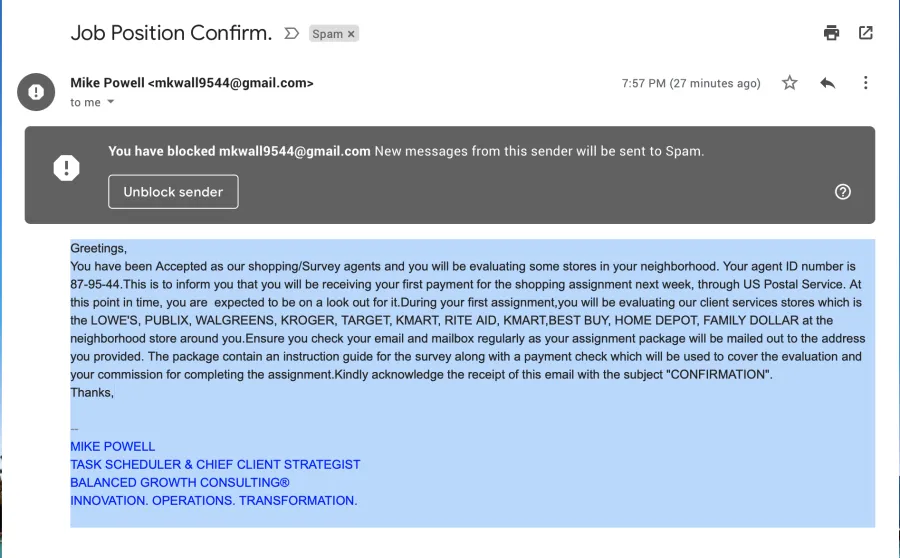Expand recipient details next to "to me"
This screenshot has height=558, width=900.
(x=111, y=102)
